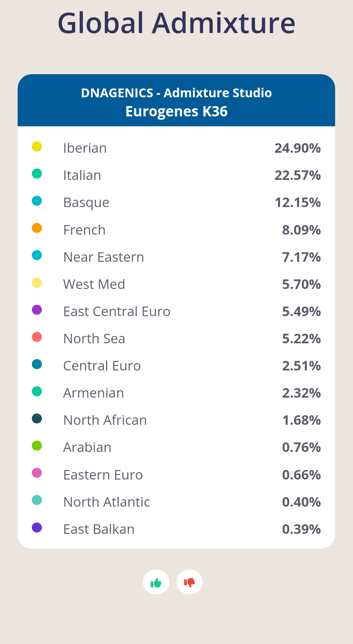Select the Armenian row label
Image resolution: width=353 pixels, height=644 pixels.
coord(94,393)
